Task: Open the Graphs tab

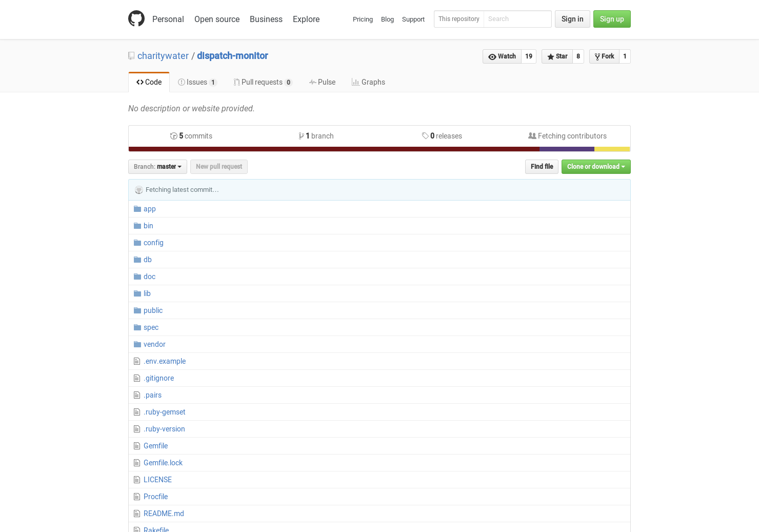Action: point(368,82)
